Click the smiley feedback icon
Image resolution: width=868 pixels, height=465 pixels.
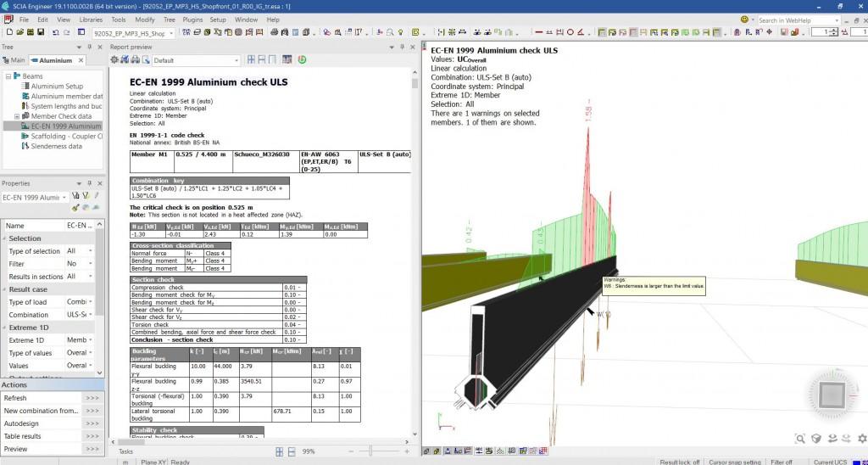[x=744, y=19]
